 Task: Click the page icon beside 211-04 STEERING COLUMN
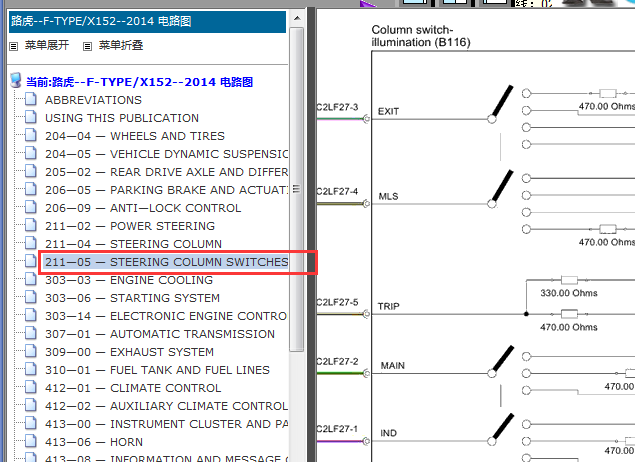pos(31,243)
